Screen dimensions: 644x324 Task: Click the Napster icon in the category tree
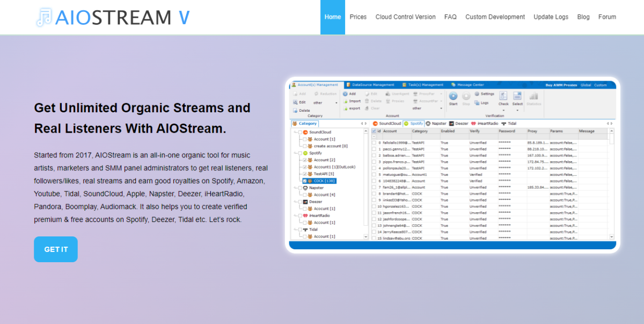pos(305,188)
